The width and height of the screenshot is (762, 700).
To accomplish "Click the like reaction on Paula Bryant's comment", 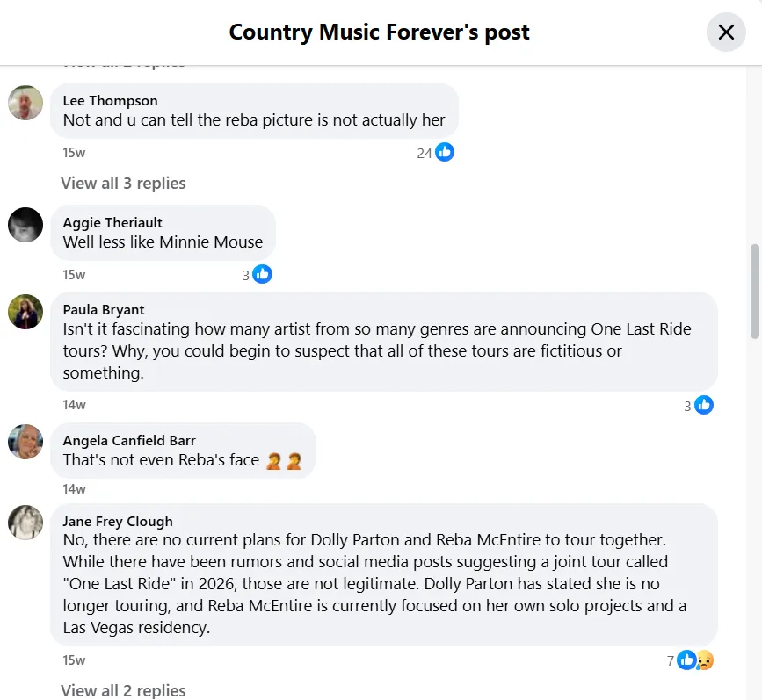I will click(x=703, y=405).
